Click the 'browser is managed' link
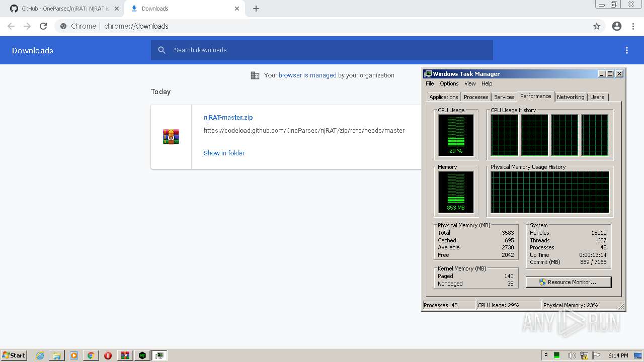This screenshot has height=362, width=644. pos(307,75)
